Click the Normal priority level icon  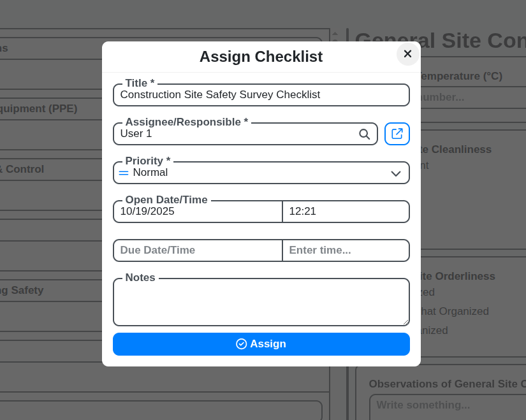124,173
